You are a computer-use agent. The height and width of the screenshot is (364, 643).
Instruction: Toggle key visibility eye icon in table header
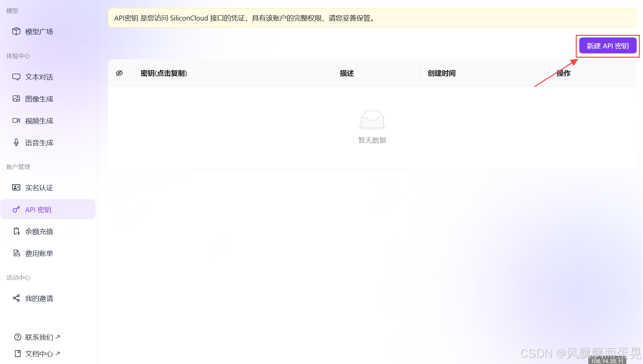[120, 73]
